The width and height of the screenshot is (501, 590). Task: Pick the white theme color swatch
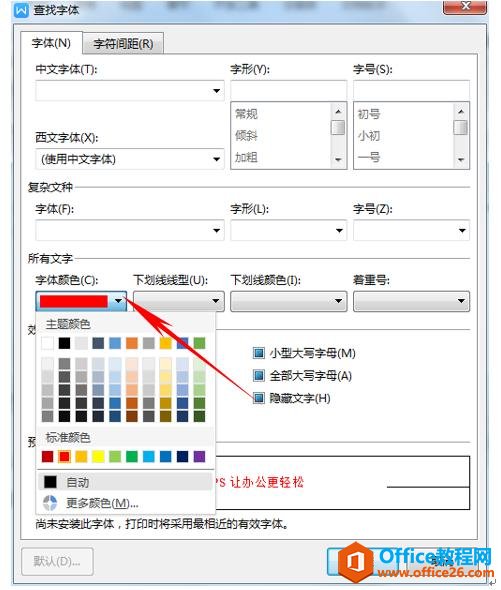pyautogui.click(x=47, y=343)
